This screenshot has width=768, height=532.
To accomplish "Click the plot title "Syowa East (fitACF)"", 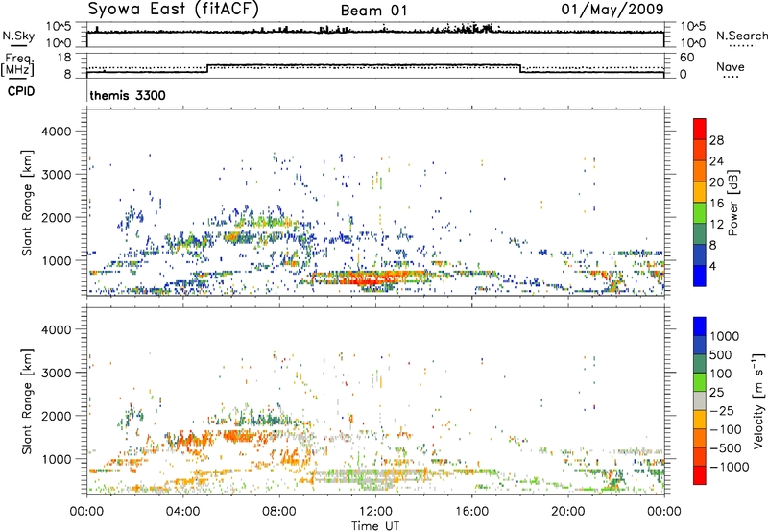I will point(173,9).
